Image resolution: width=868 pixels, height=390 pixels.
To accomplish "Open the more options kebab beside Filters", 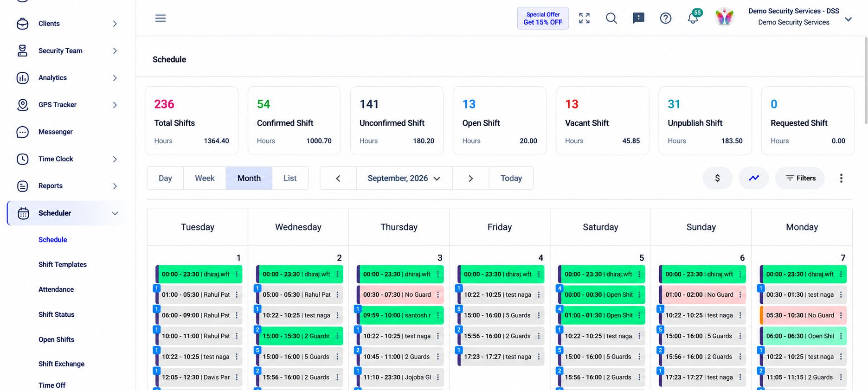I will (841, 178).
